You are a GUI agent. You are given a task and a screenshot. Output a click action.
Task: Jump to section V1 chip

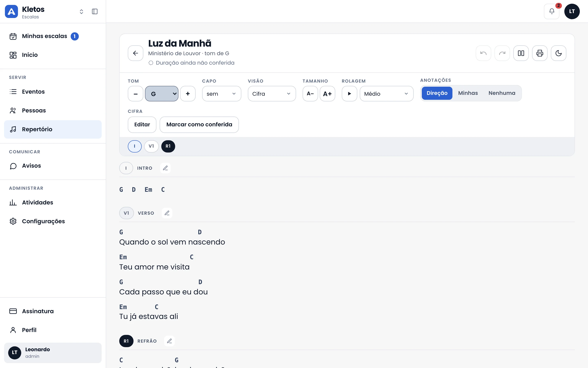click(x=151, y=146)
